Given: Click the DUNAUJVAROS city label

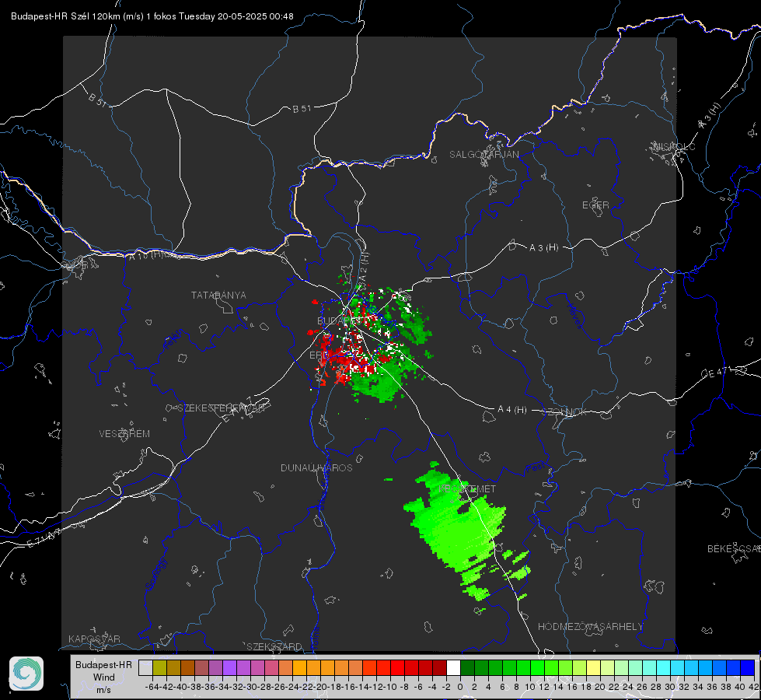Looking at the screenshot, I should pyautogui.click(x=316, y=467).
